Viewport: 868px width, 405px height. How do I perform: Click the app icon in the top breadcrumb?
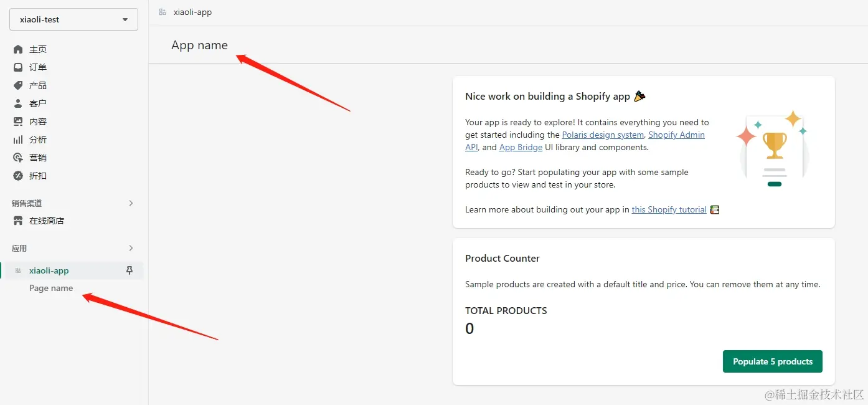(163, 12)
